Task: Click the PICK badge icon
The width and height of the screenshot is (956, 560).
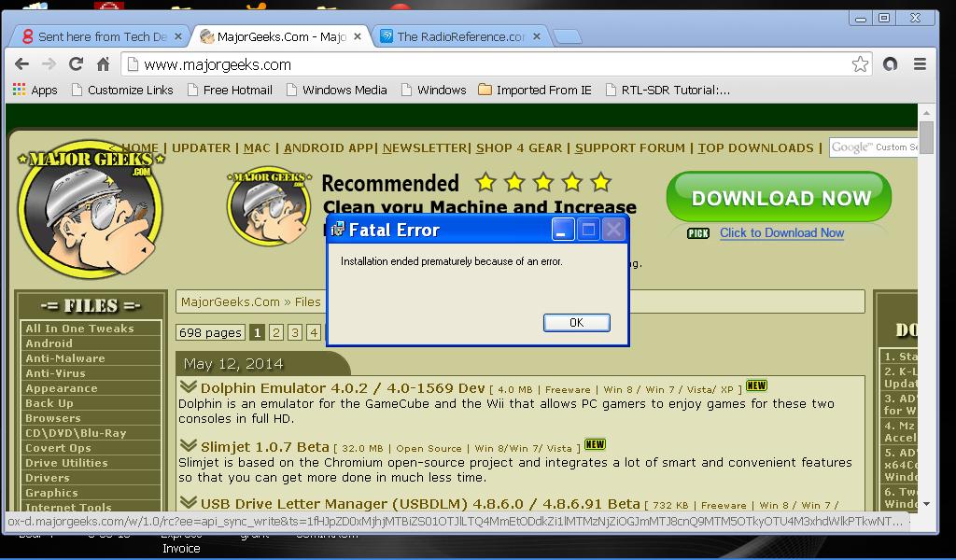Action: tap(698, 233)
